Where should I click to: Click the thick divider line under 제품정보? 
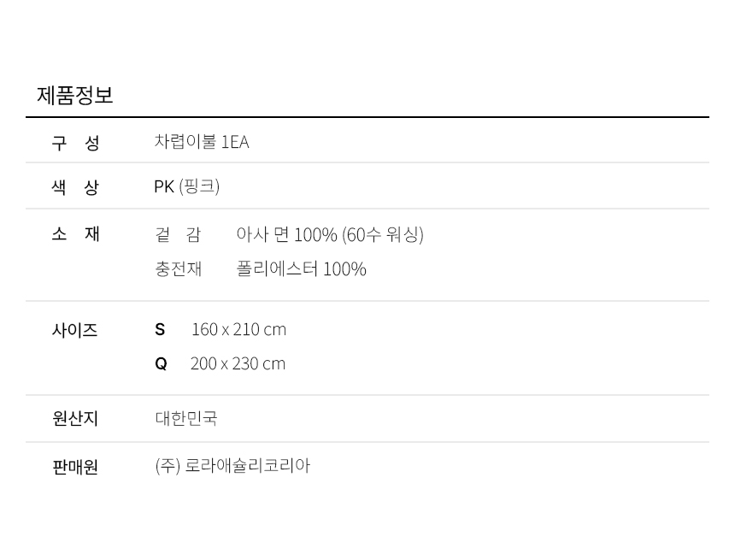[367, 117]
